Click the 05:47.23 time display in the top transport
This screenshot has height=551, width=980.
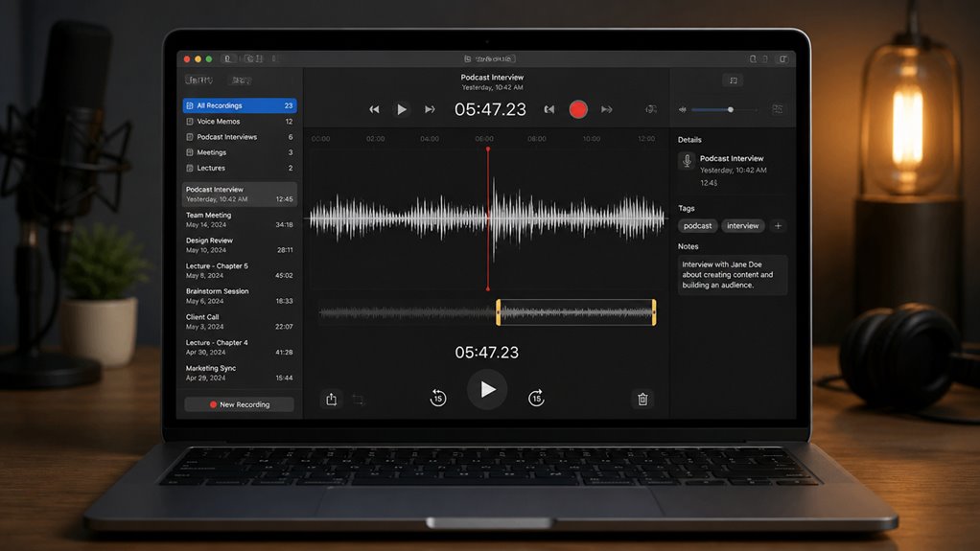click(490, 109)
